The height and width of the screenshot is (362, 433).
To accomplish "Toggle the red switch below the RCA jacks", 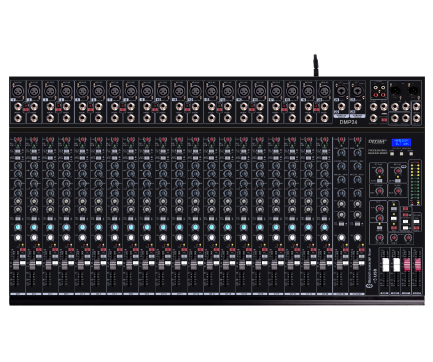I will (x=384, y=119).
